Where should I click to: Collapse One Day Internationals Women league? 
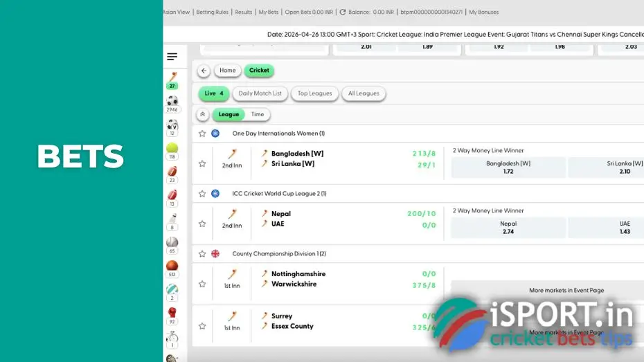pyautogui.click(x=278, y=134)
